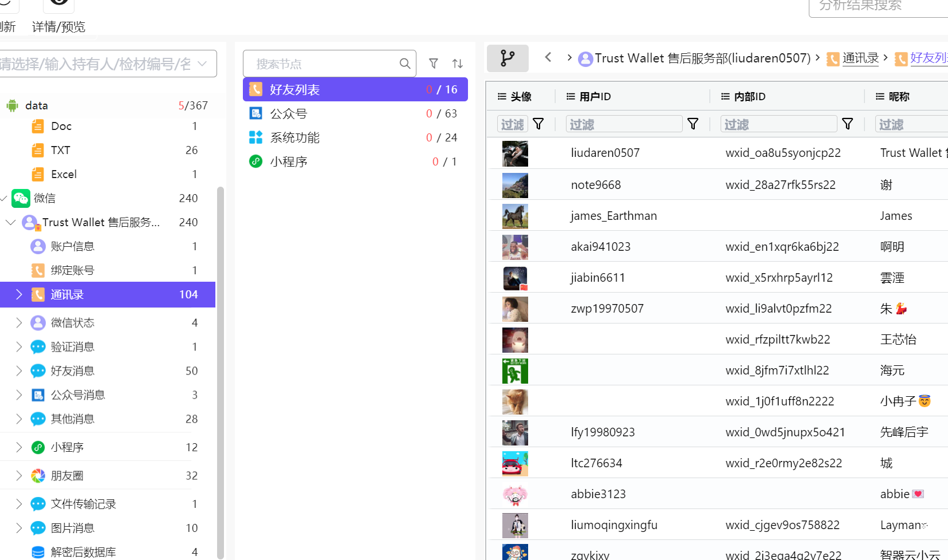
Task: Select the 好友列表 node
Action: pyautogui.click(x=355, y=89)
